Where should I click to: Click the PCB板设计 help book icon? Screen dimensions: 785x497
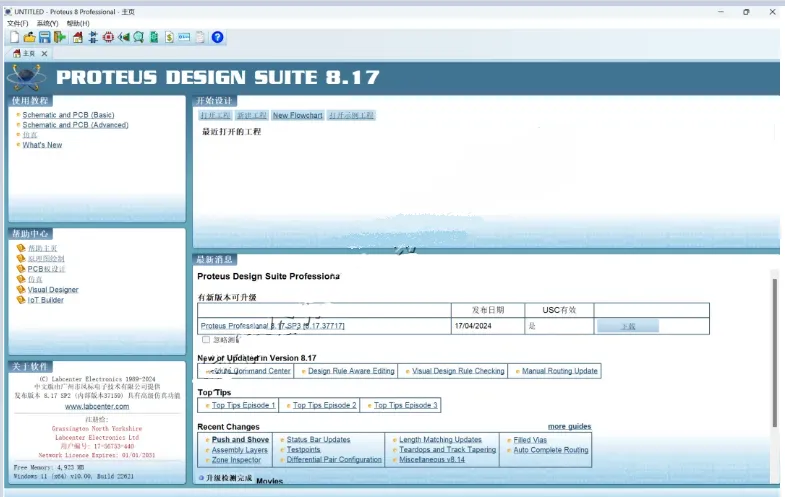(x=21, y=269)
